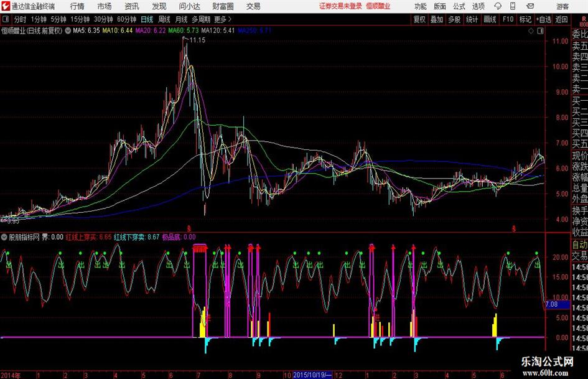The width and height of the screenshot is (588, 379).
Task: Switch to the 30分钟 period tab
Action: [103, 19]
